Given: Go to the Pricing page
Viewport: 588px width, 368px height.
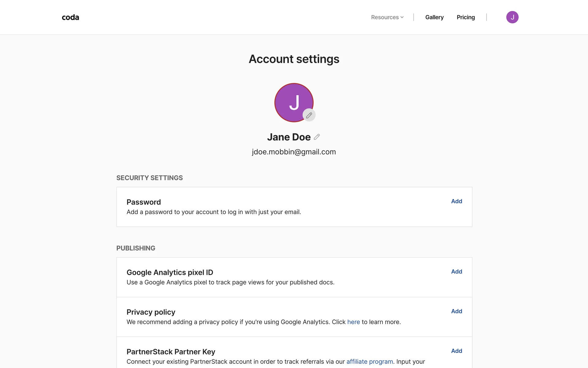Looking at the screenshot, I should pos(466,17).
